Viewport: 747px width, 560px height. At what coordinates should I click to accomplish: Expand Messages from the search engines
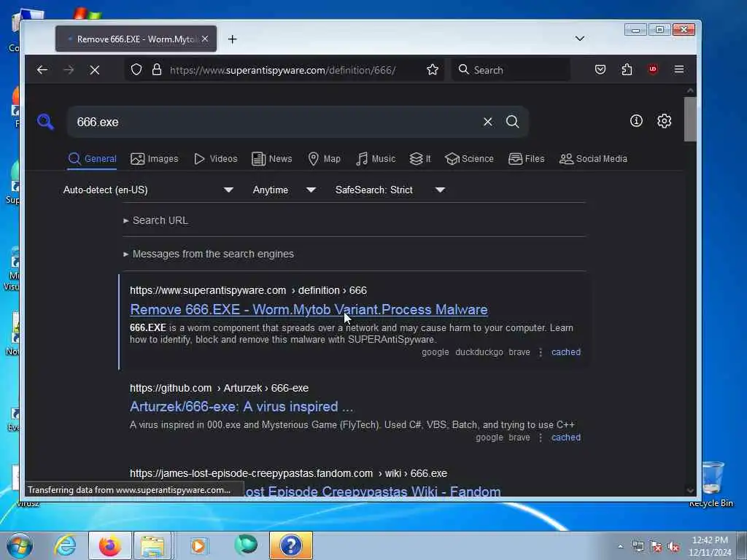(x=209, y=254)
